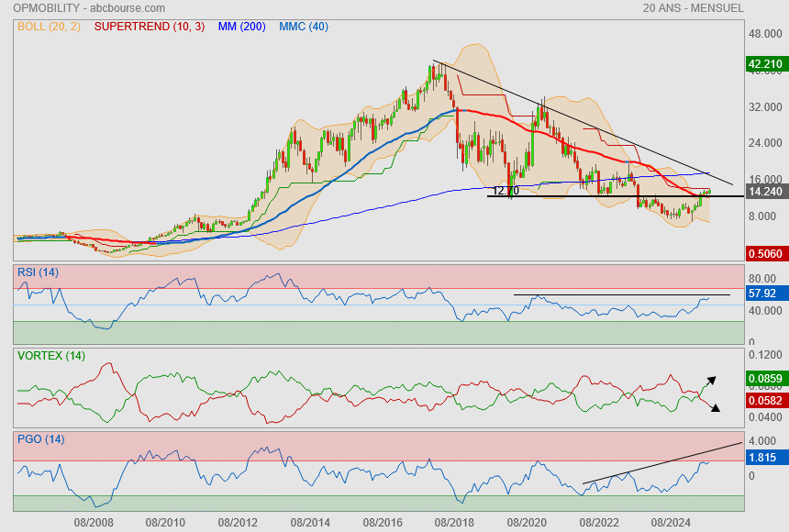
Task: Click the 20 ANS - MENSUEL period label
Action: (x=694, y=8)
